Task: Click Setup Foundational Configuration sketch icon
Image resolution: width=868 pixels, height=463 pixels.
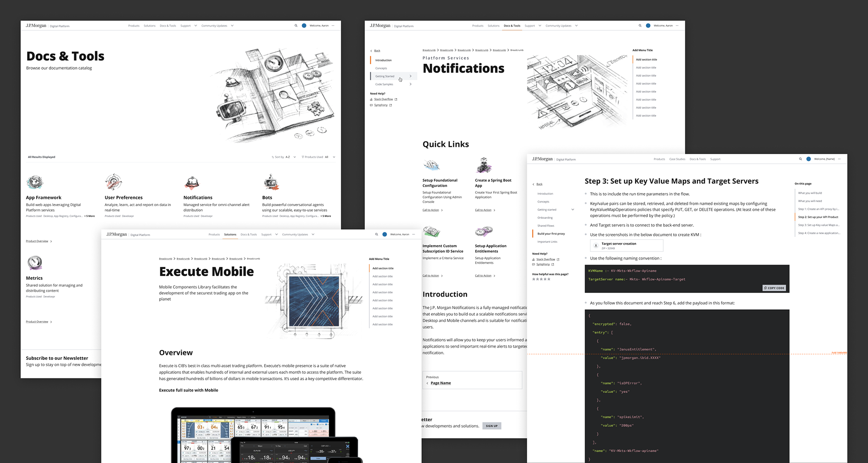Action: coord(432,165)
